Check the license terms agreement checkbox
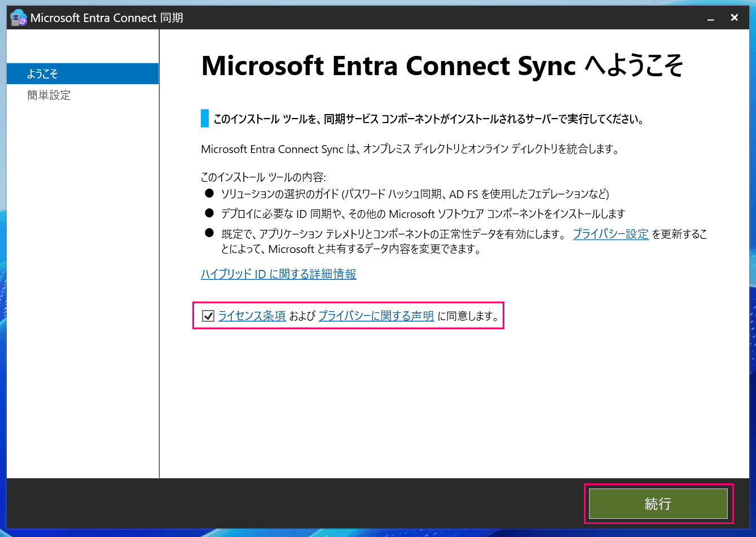Image resolution: width=756 pixels, height=537 pixels. pyautogui.click(x=208, y=316)
